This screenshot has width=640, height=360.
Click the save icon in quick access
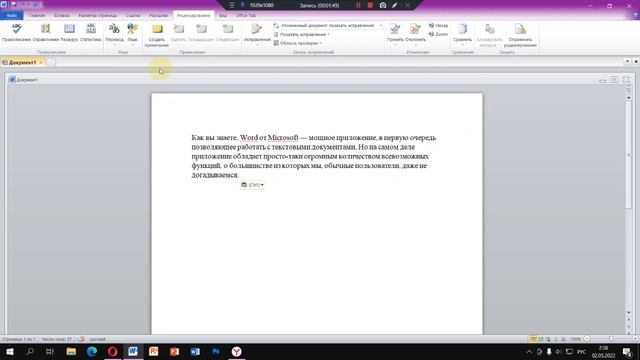click(13, 4)
